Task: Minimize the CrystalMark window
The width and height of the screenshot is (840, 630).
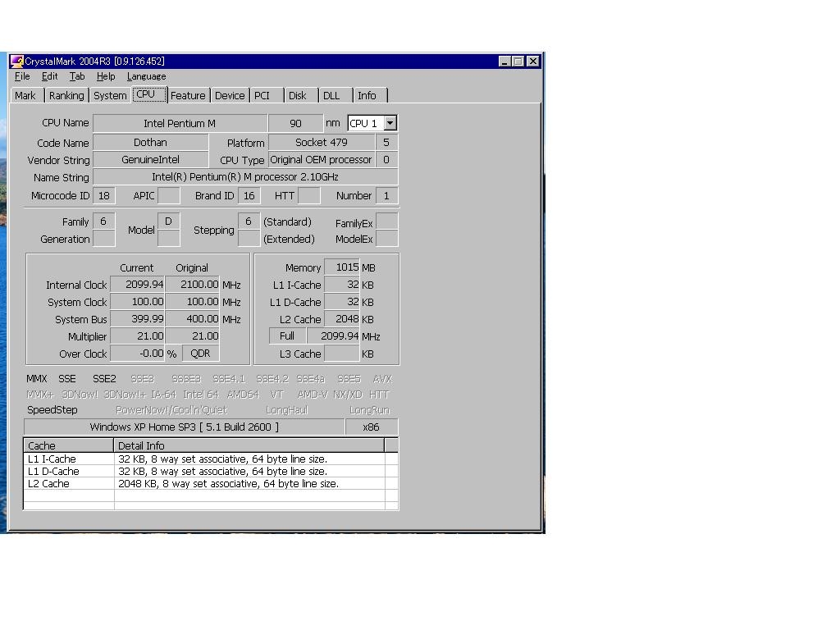Action: (504, 61)
